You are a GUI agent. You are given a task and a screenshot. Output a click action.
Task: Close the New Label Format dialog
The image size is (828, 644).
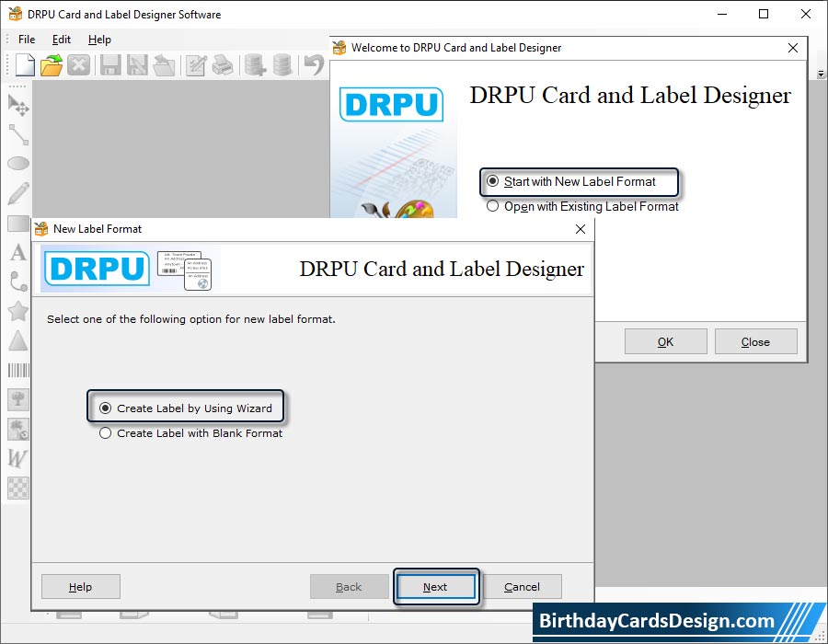click(581, 229)
